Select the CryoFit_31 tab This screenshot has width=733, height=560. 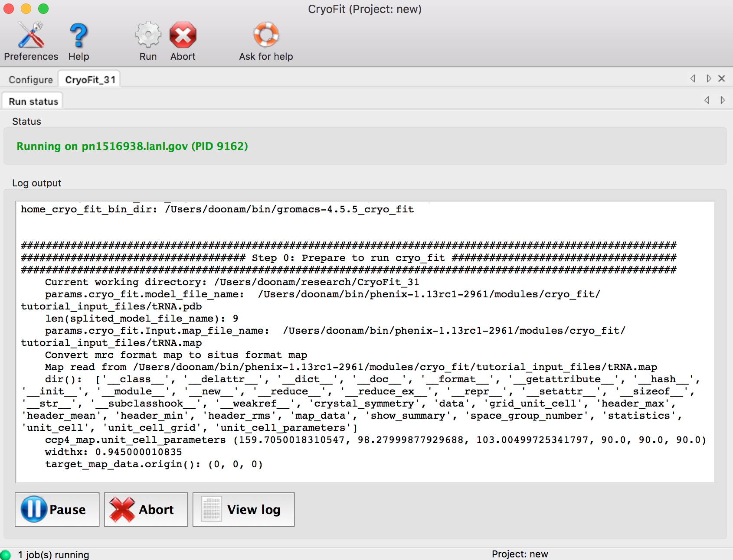coord(90,79)
